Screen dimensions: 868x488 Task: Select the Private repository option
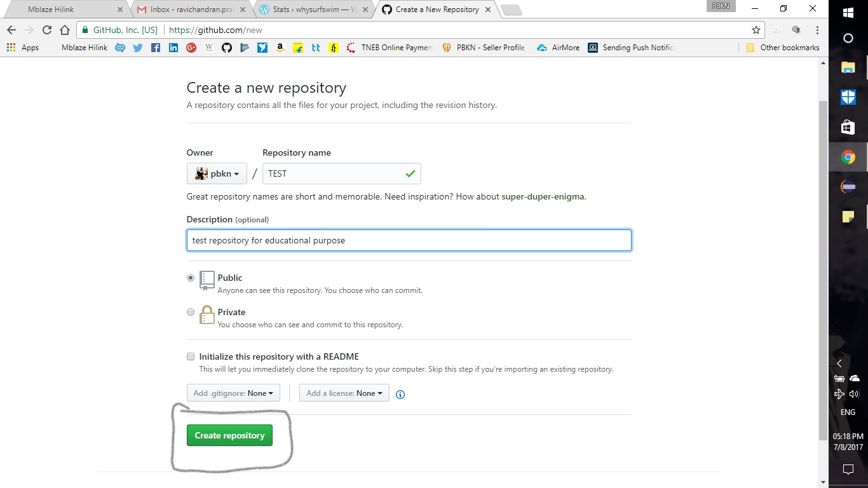tap(191, 312)
